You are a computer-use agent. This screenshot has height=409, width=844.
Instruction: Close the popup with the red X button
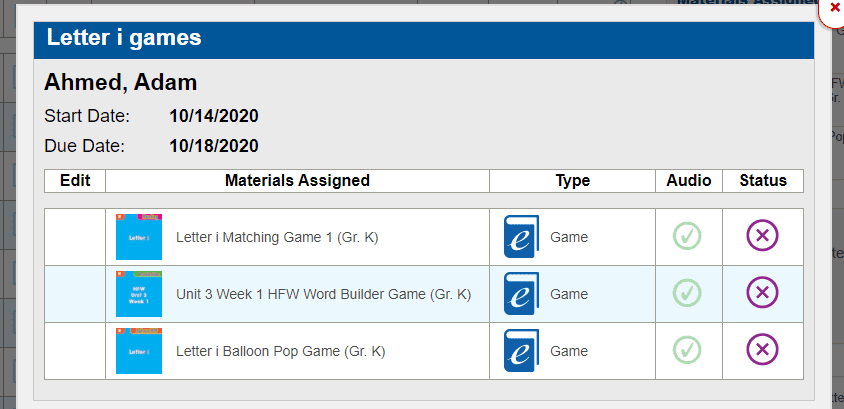point(833,9)
